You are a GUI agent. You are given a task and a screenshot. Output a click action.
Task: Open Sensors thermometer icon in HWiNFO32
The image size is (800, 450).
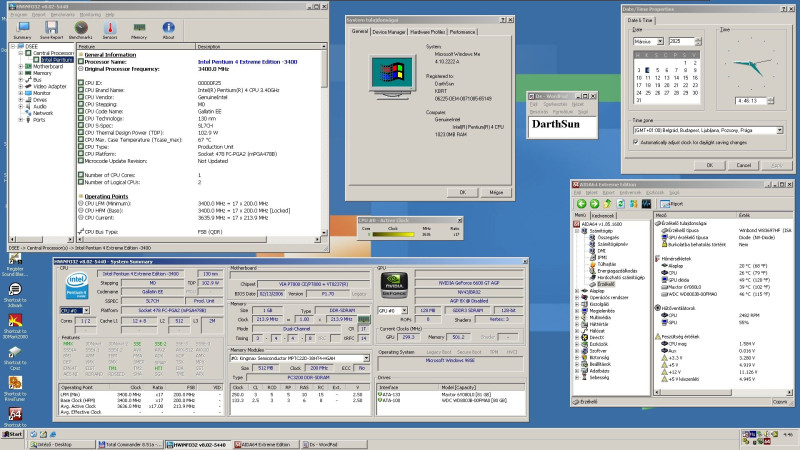[110, 30]
